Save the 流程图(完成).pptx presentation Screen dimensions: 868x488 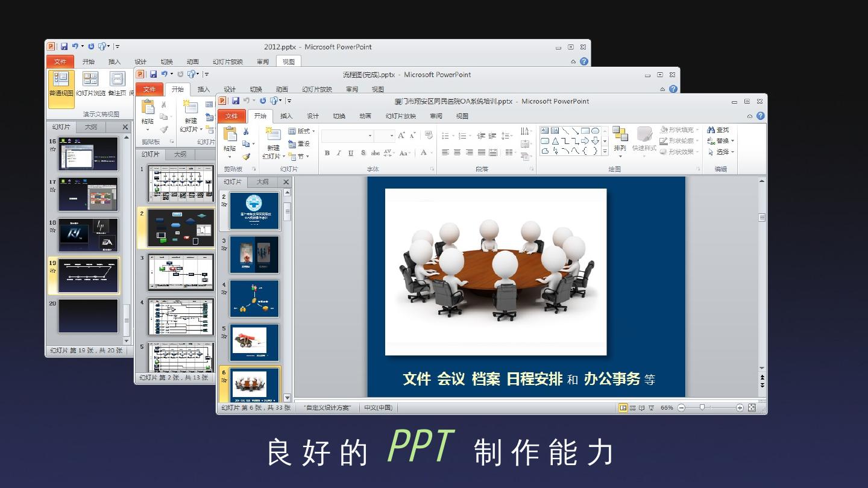point(153,74)
